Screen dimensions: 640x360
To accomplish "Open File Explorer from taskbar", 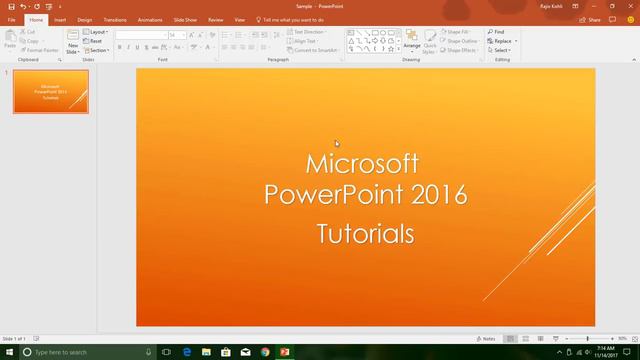I will tap(206, 352).
